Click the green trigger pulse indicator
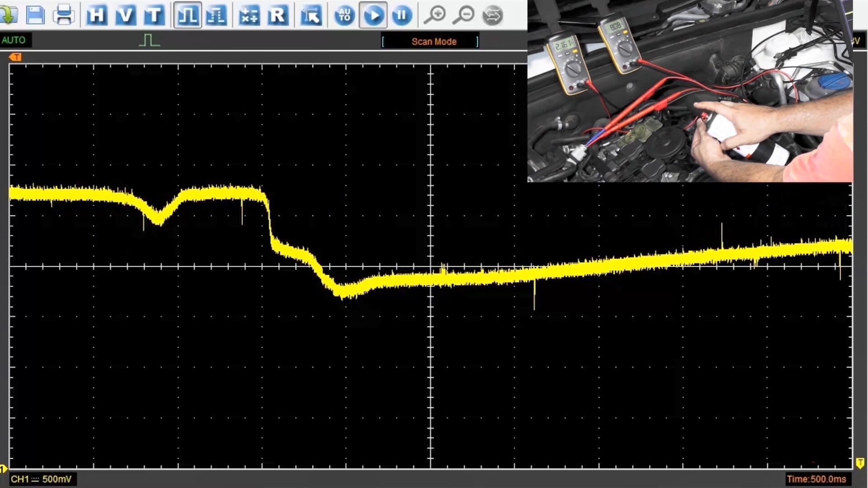Screen dimensions: 868x488 coord(149,40)
